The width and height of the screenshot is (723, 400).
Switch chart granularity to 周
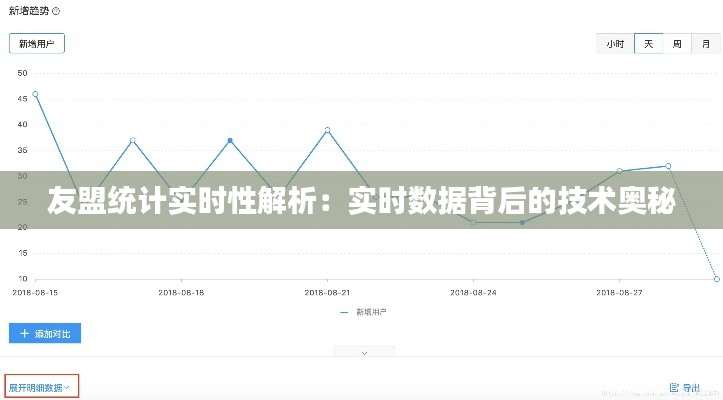pos(677,44)
